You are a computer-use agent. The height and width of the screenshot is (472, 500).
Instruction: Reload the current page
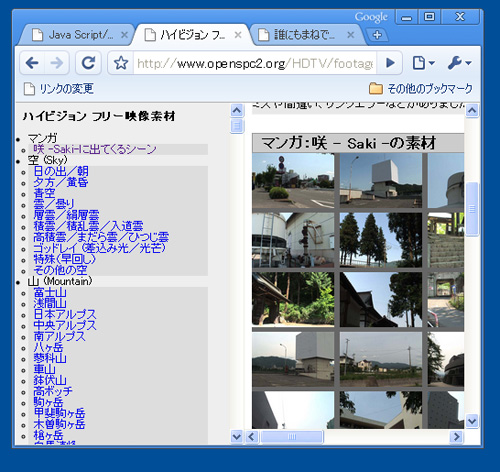[88, 63]
